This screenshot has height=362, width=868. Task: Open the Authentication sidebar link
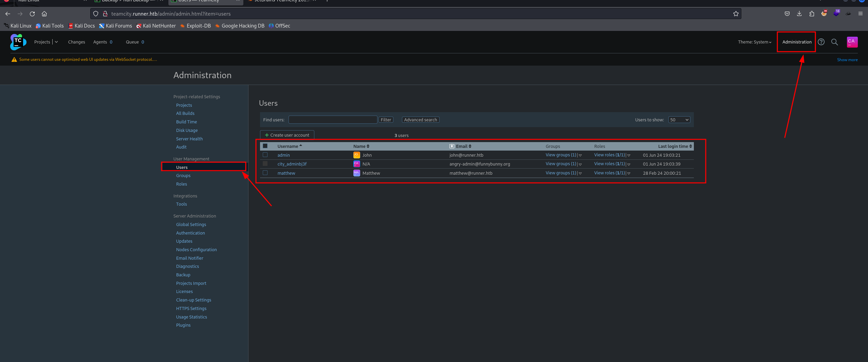tap(190, 233)
